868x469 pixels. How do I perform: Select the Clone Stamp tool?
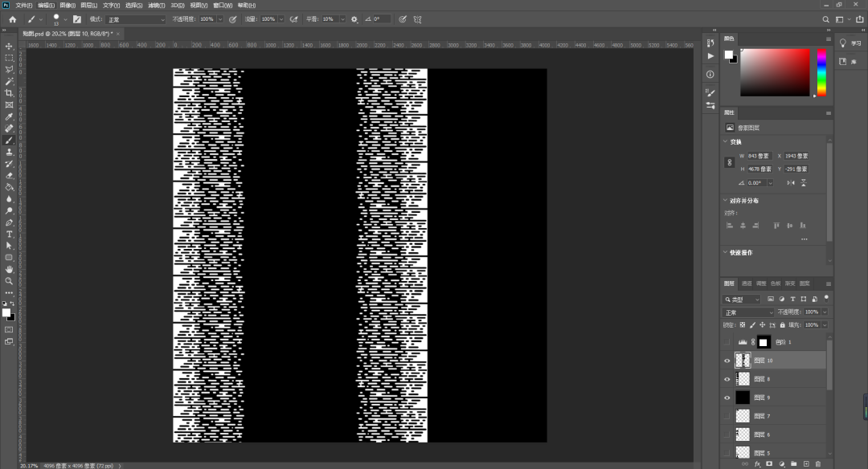pyautogui.click(x=9, y=152)
